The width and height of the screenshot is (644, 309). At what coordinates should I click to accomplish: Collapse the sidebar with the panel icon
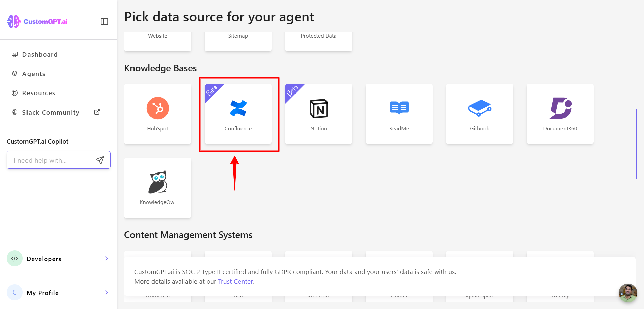(x=104, y=21)
